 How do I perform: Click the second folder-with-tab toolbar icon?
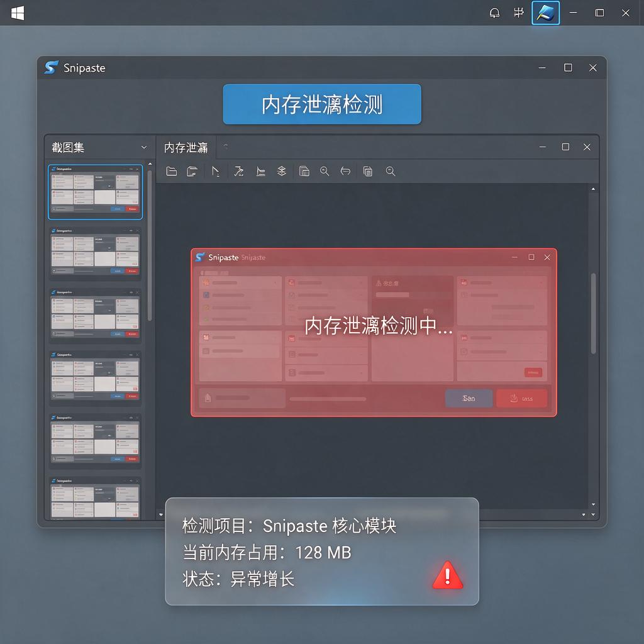click(192, 171)
